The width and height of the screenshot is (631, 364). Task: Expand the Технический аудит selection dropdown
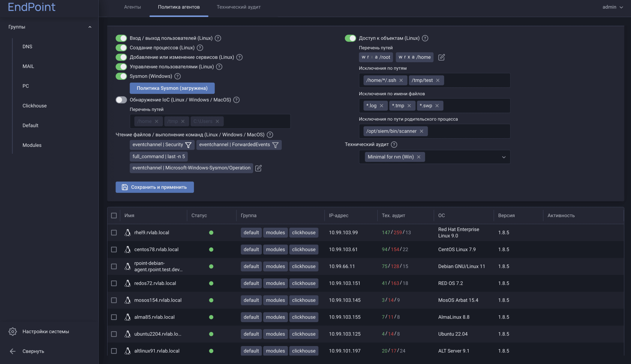coord(504,157)
